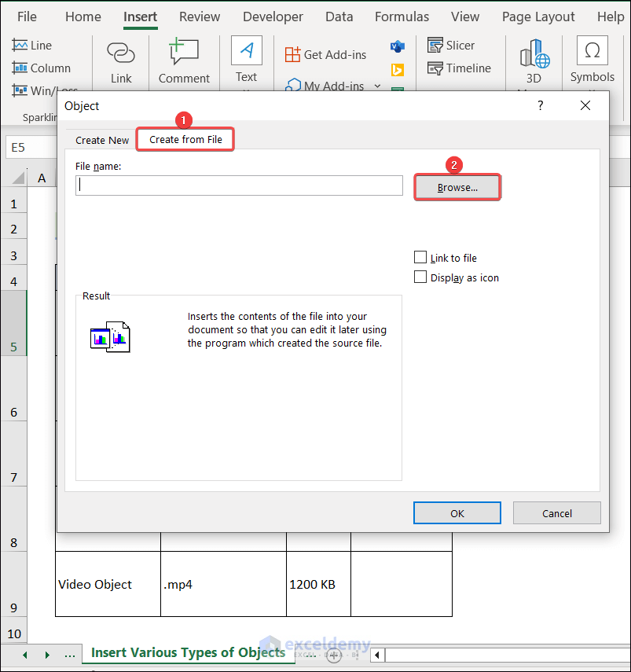Image resolution: width=631 pixels, height=672 pixels.
Task: Click the Link icon in ribbon
Action: pos(121,53)
